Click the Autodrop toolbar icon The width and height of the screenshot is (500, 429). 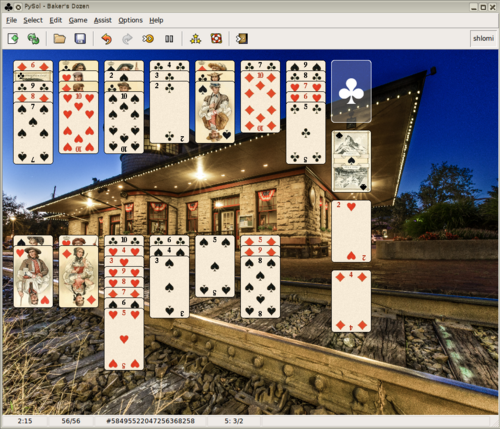tap(148, 39)
